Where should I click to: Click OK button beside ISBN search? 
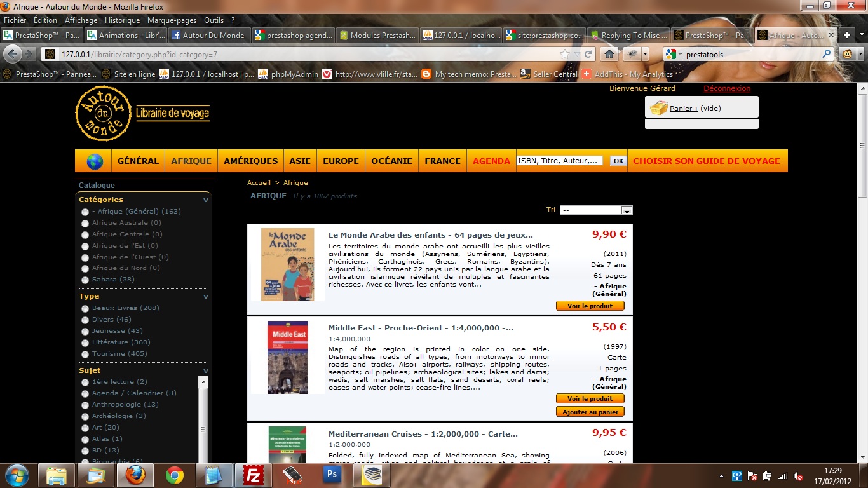pos(618,161)
